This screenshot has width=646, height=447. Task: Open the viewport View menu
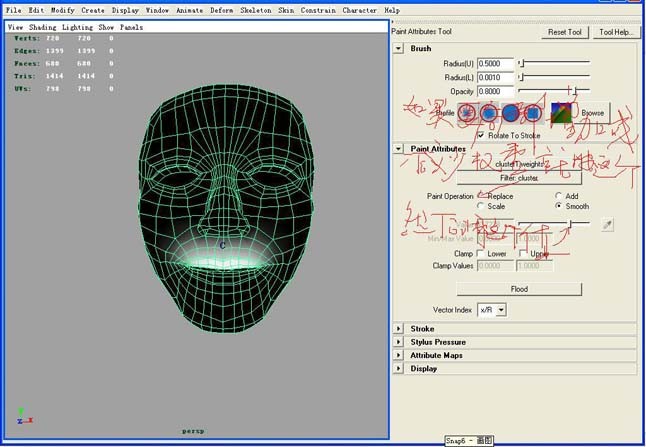coord(15,27)
